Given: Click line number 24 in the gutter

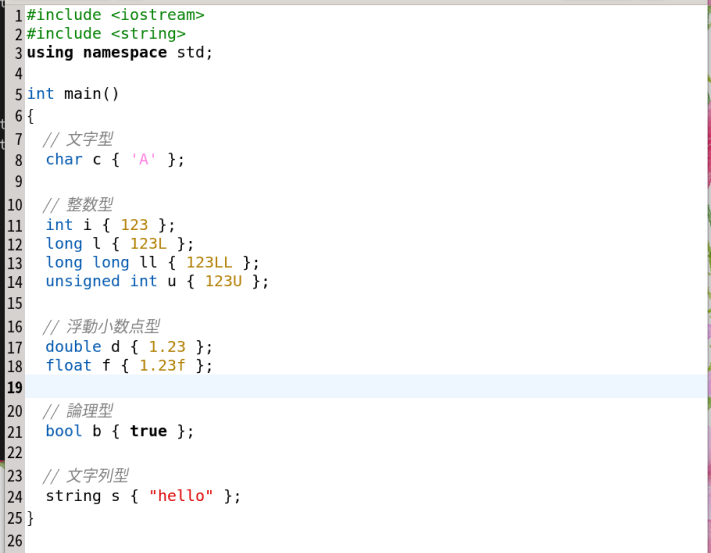Looking at the screenshot, I should (15, 497).
